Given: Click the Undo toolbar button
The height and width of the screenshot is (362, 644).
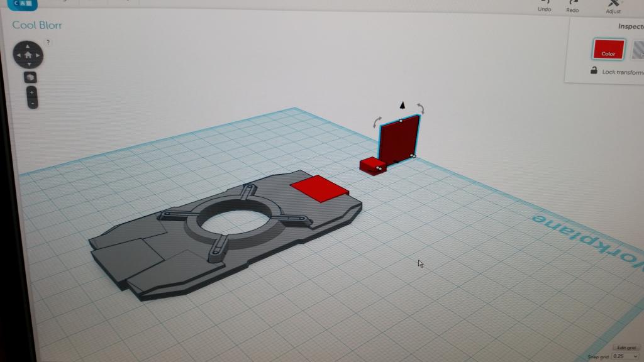Looking at the screenshot, I should (x=545, y=6).
